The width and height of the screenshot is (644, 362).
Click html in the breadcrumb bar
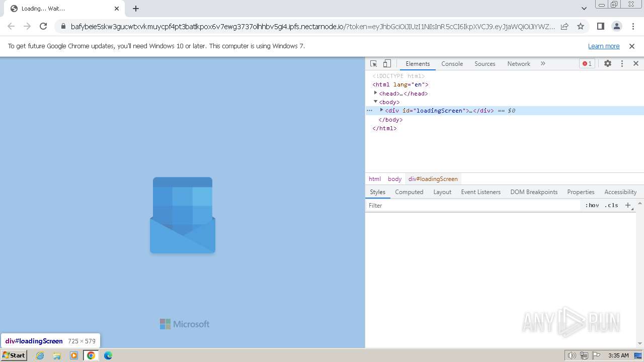click(x=375, y=179)
